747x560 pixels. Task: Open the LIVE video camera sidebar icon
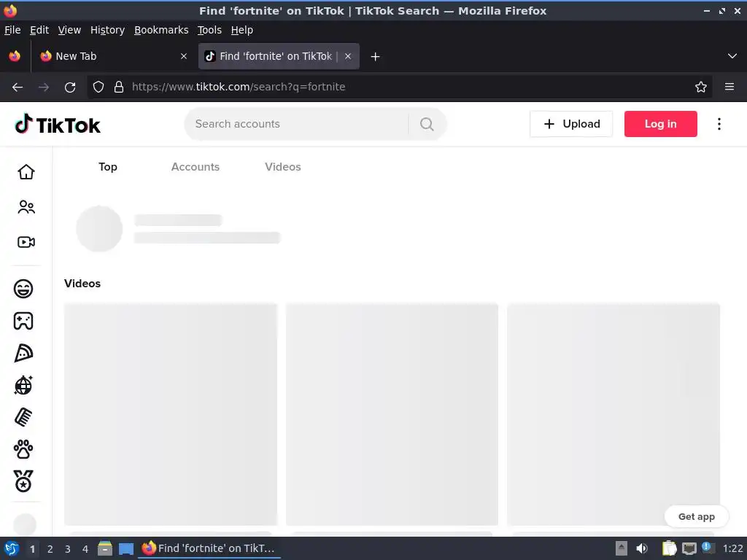(26, 242)
